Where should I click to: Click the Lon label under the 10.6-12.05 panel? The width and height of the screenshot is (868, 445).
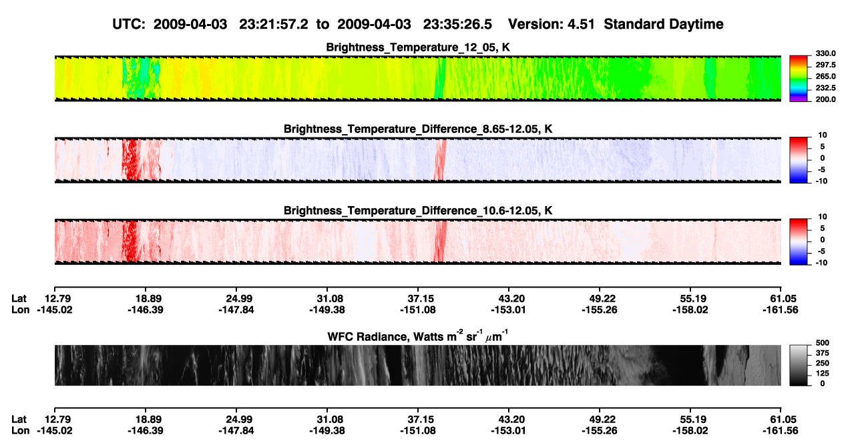20,310
